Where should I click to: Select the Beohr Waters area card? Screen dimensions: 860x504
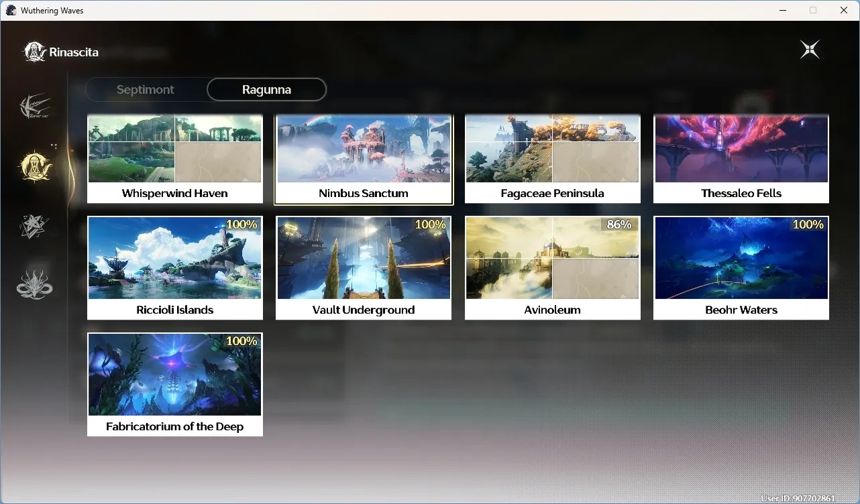[x=741, y=267]
